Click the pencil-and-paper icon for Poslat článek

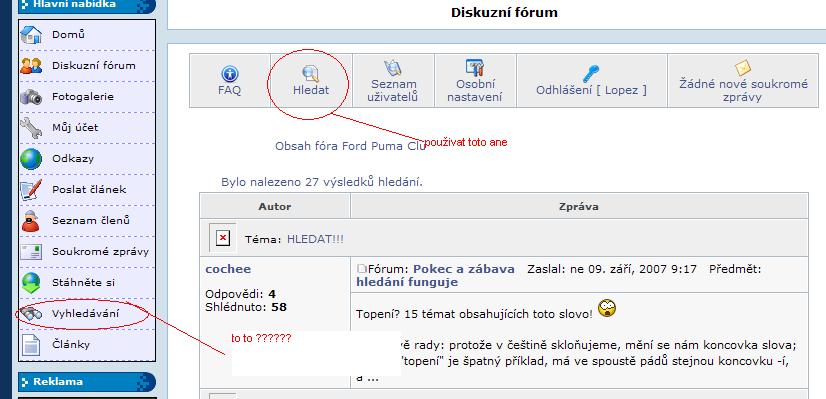[x=31, y=190]
